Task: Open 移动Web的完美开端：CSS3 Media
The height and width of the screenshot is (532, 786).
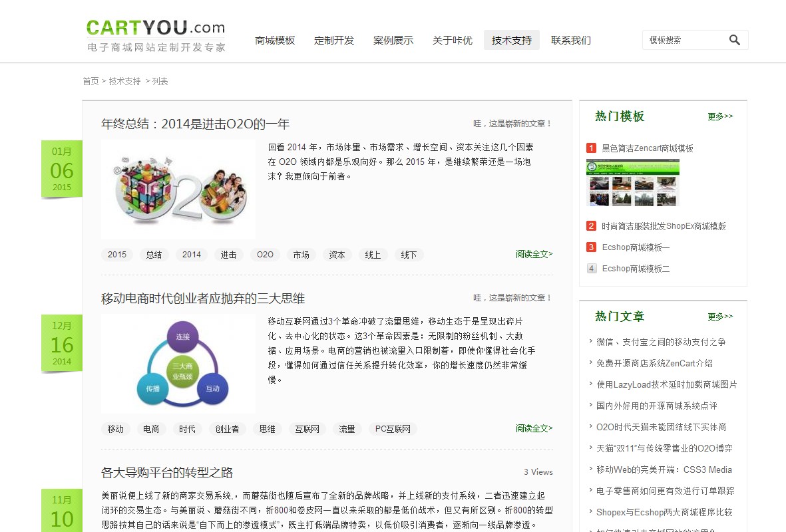Action: [664, 469]
